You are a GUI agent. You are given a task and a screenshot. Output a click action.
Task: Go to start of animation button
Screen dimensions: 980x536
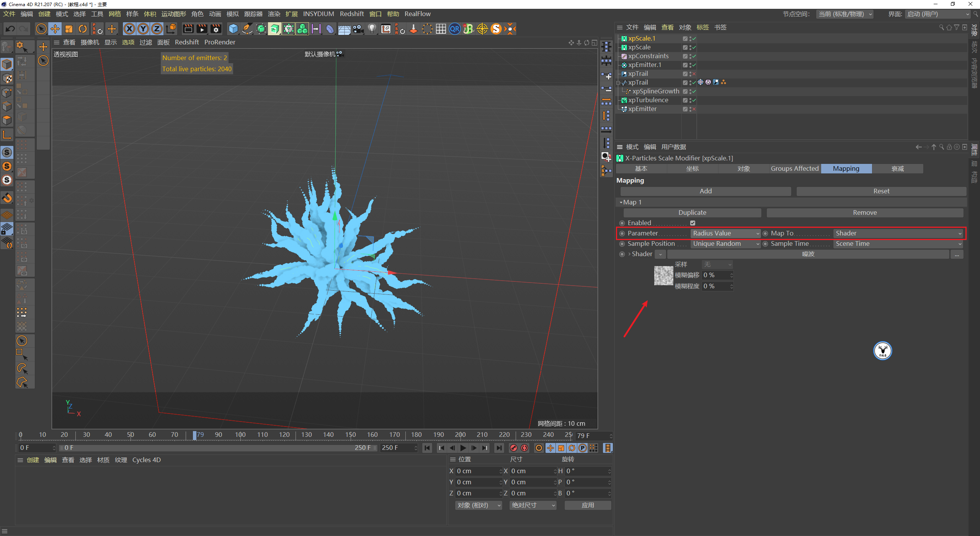click(x=427, y=448)
